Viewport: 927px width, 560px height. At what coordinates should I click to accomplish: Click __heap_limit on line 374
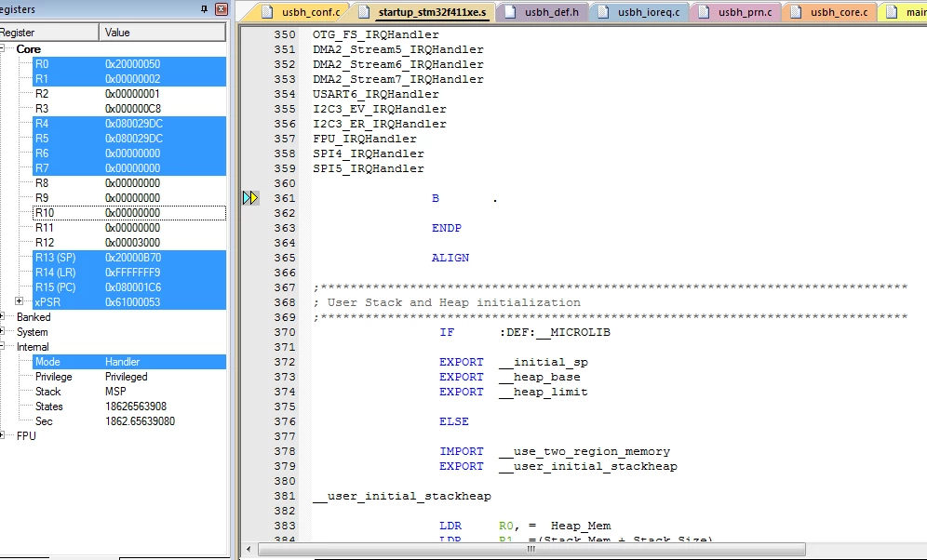544,392
